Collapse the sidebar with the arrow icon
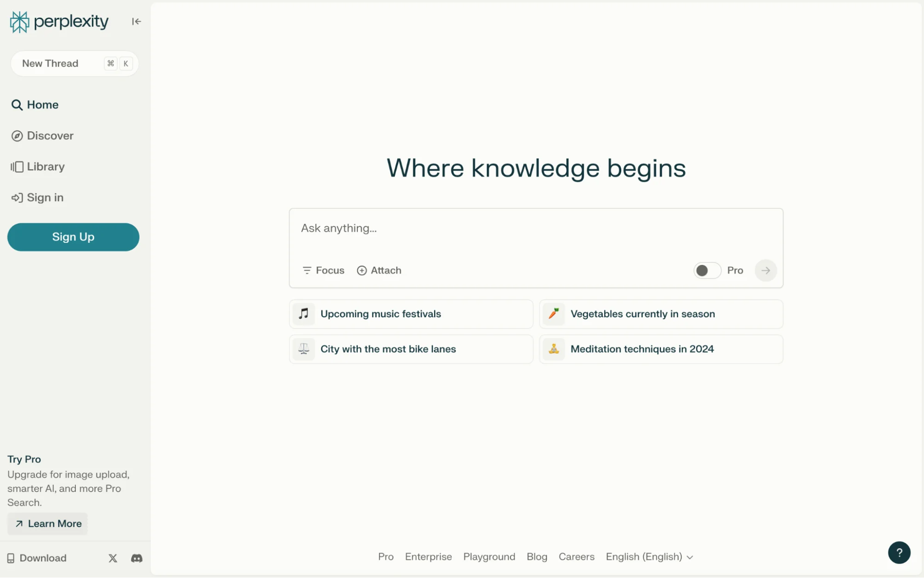 tap(136, 21)
